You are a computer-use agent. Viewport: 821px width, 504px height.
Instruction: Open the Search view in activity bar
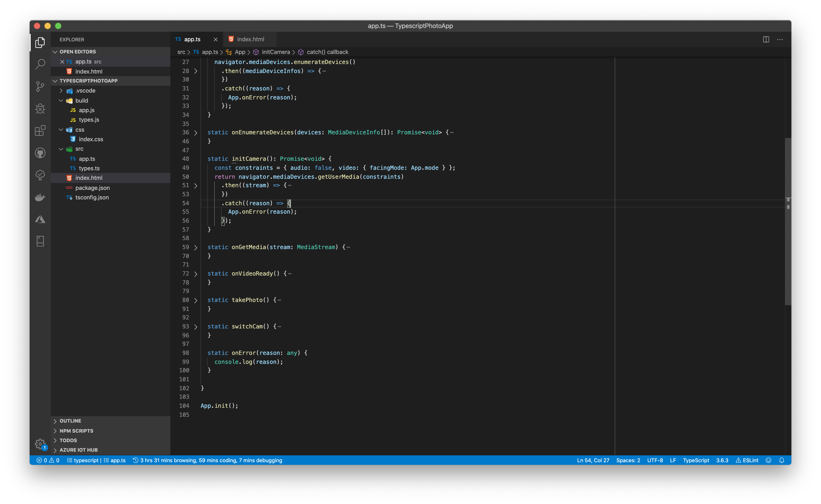[40, 64]
